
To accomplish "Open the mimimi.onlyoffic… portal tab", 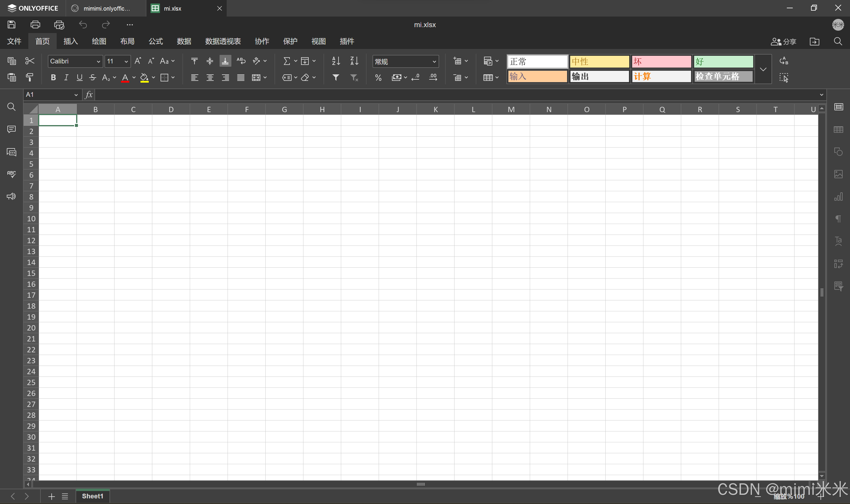I will [x=106, y=8].
